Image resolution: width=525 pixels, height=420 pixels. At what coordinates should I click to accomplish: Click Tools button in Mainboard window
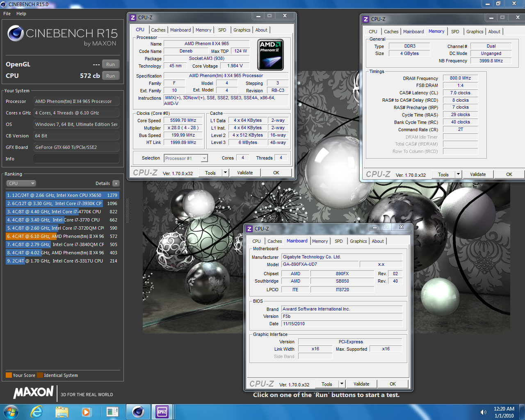pos(327,384)
